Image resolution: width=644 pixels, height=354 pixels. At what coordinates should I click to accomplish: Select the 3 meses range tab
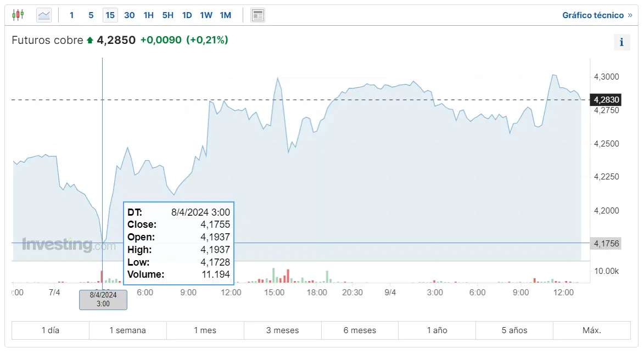[x=283, y=330]
